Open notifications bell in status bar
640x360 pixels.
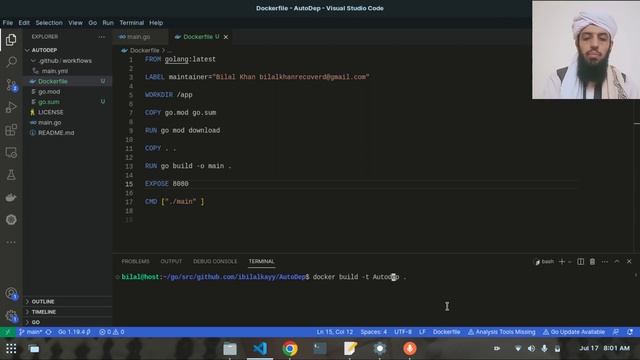tap(630, 332)
